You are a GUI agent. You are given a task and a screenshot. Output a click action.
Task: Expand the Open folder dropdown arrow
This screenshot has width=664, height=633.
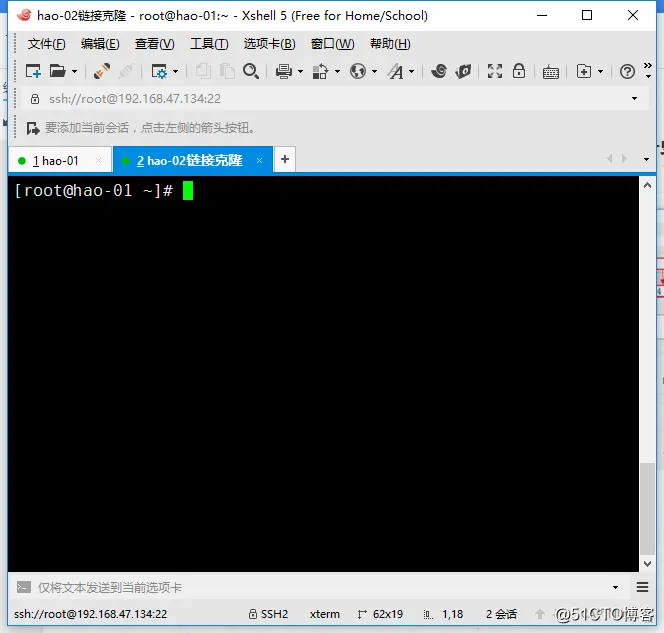point(74,72)
